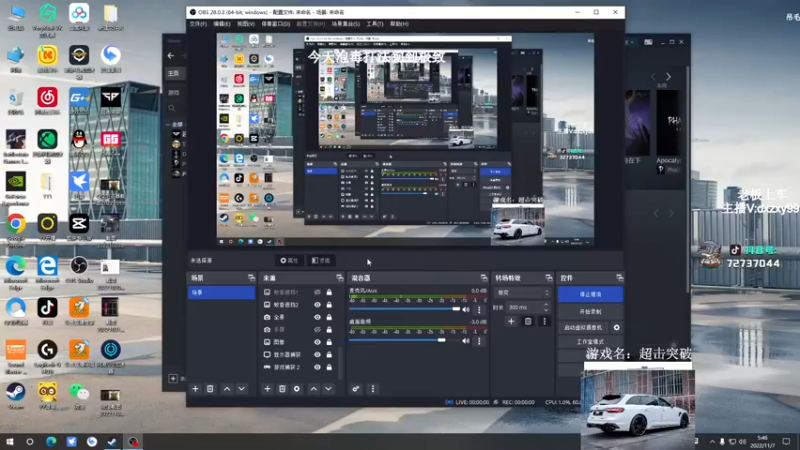Viewport: 800px width, 450px height.
Task: Remove selected scene with trash icon in Scenes panel
Action: tap(210, 389)
